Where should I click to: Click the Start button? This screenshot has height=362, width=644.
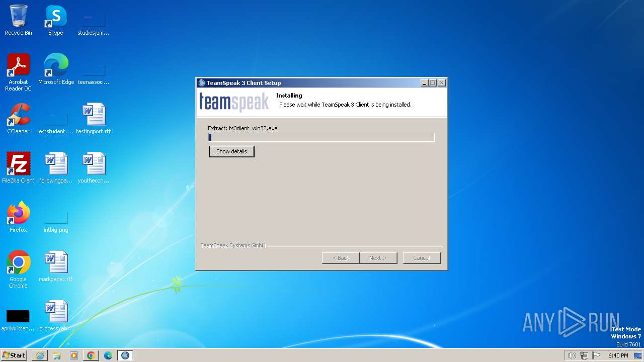point(14,355)
